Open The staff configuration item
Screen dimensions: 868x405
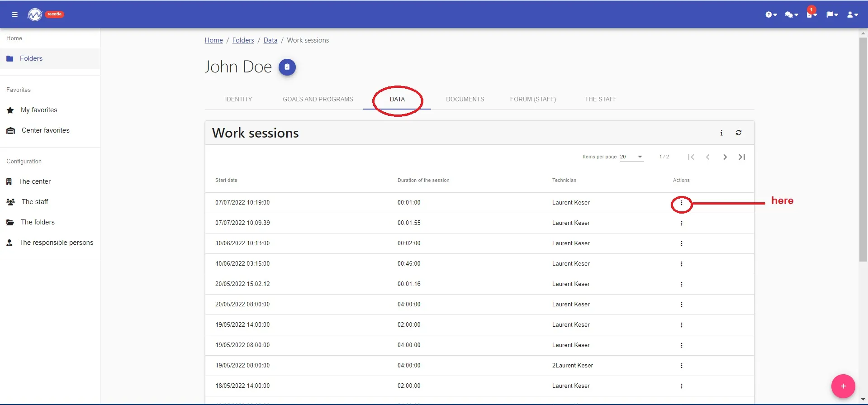50,202
